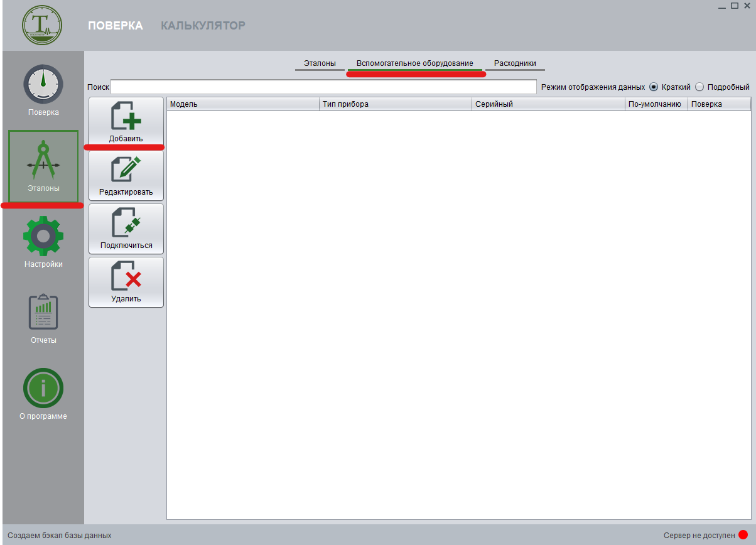Select the Краткий display mode
756x545 pixels.
(653, 87)
